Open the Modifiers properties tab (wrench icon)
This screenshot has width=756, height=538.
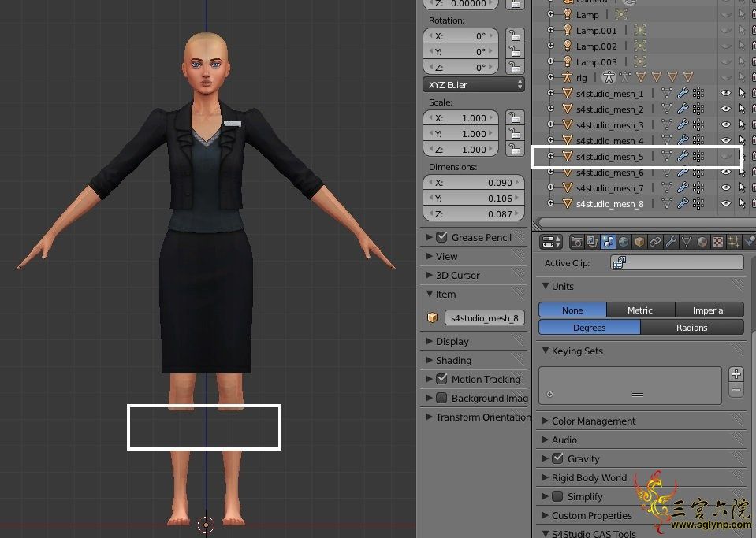click(x=671, y=242)
